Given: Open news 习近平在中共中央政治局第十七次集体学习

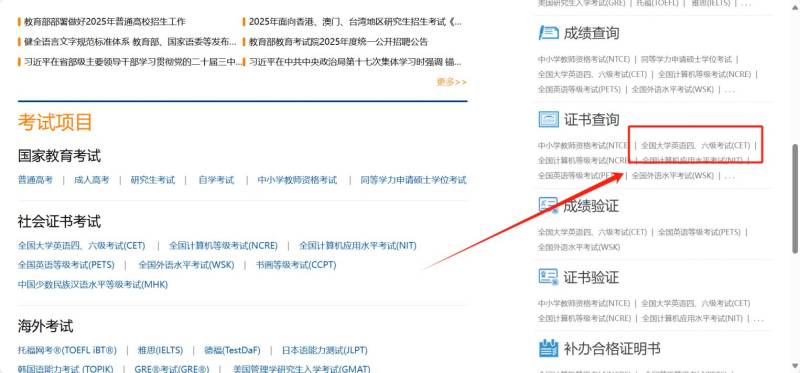Looking at the screenshot, I should click(x=356, y=62).
